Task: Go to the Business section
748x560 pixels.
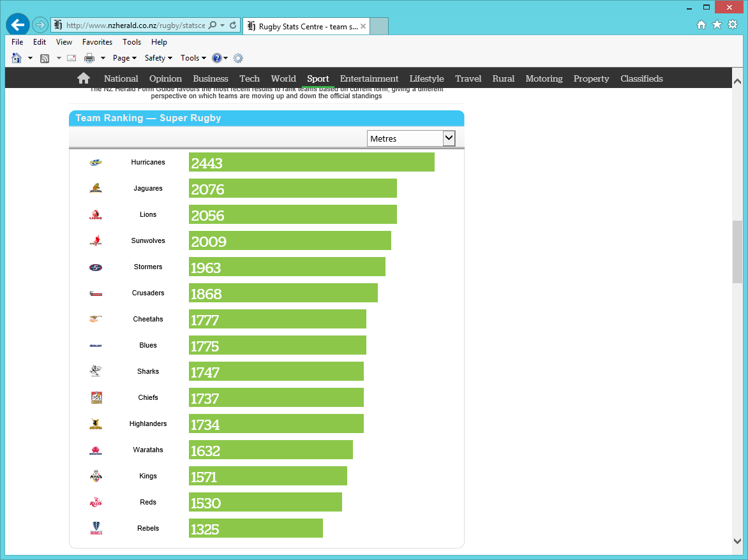Action: point(211,78)
